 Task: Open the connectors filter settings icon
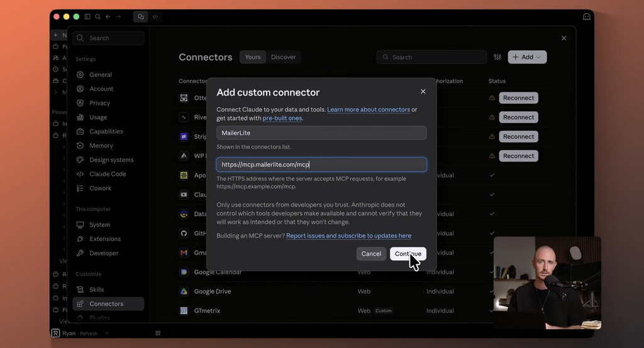[x=497, y=57]
